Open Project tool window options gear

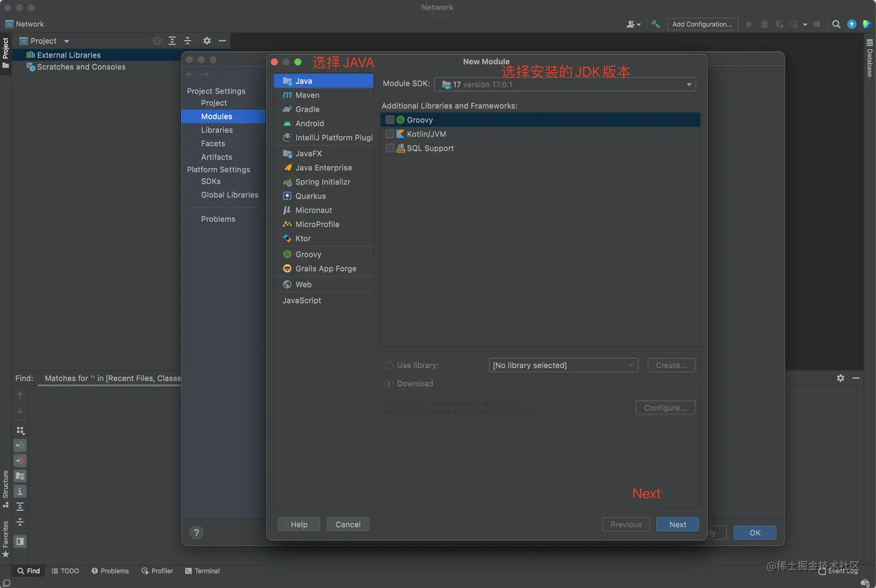207,41
